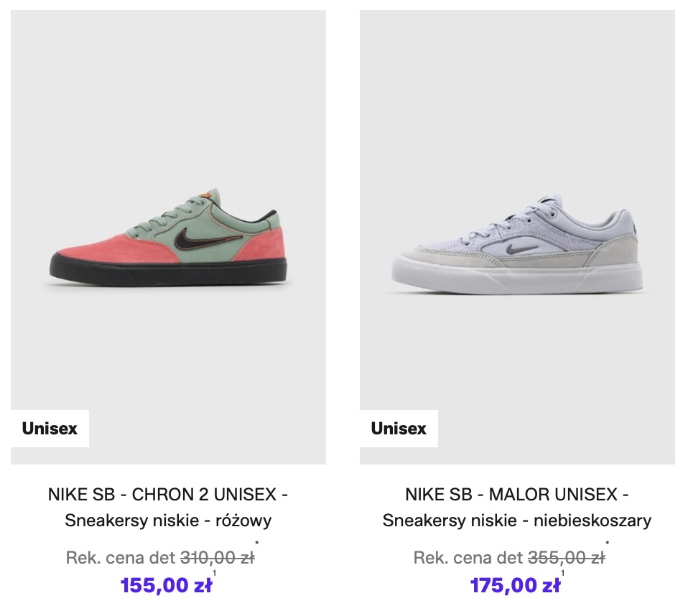Click the 155,00 zł sale price

tap(167, 585)
